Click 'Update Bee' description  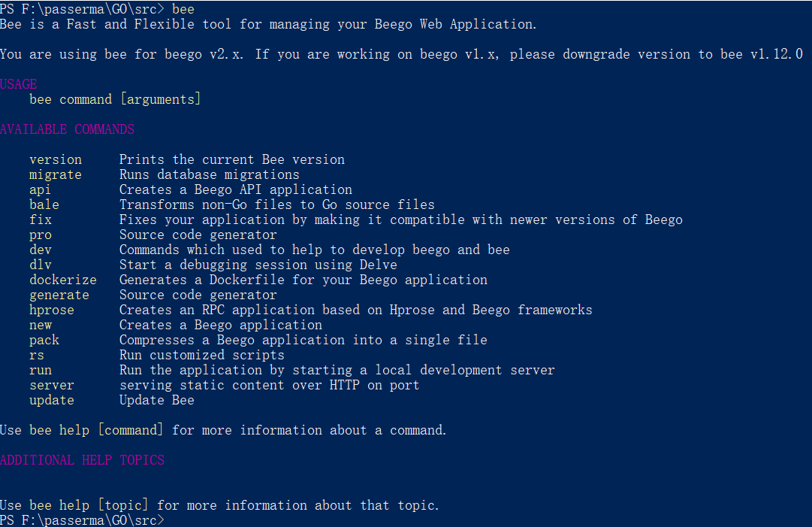pos(157,401)
